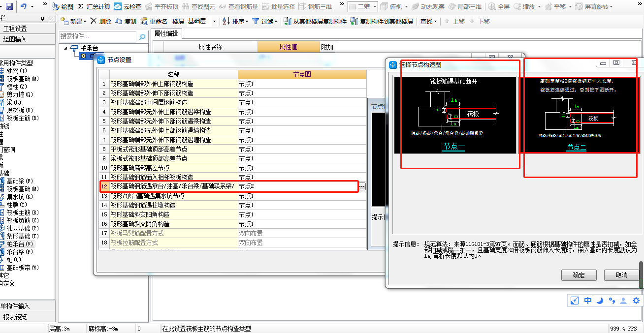
Task: Click the 全屏 full screen icon
Action: coord(499,7)
